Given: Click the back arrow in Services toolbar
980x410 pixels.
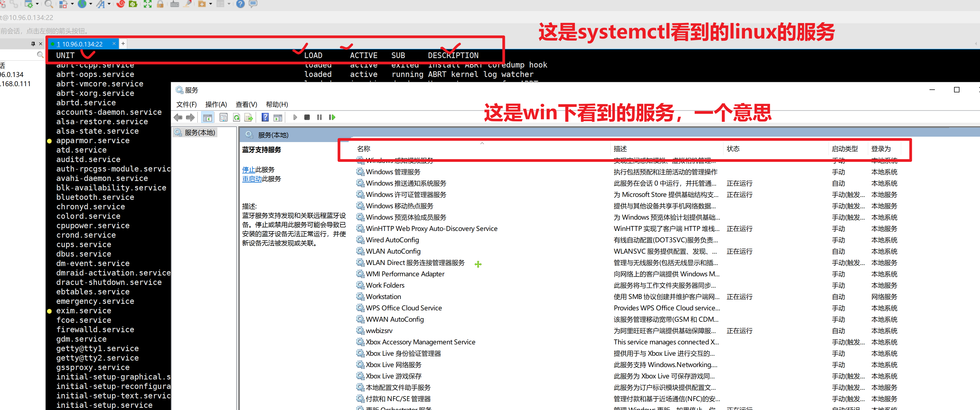Looking at the screenshot, I should pyautogui.click(x=178, y=117).
